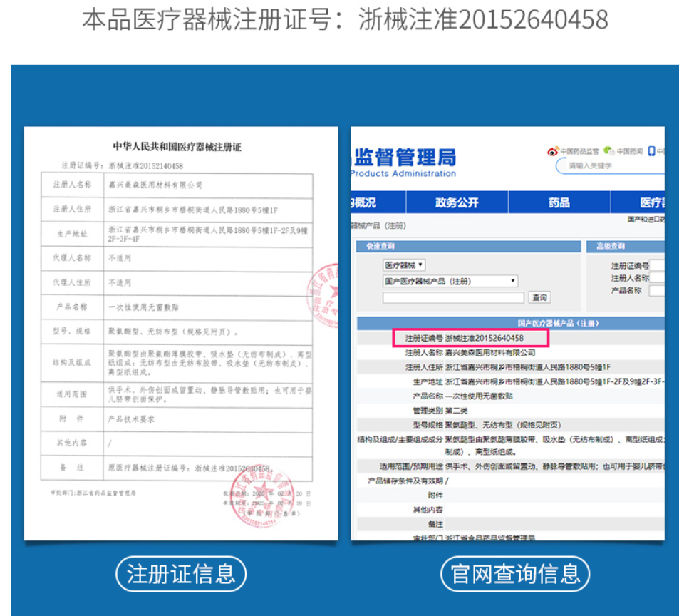Click the 查询 search button
The height and width of the screenshot is (616, 689).
(539, 298)
